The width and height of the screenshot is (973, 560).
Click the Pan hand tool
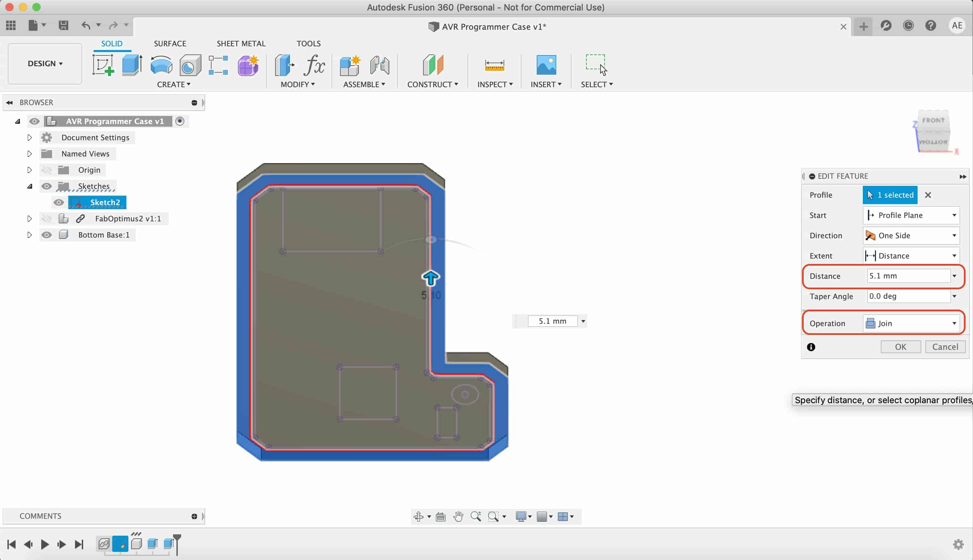pyautogui.click(x=458, y=516)
